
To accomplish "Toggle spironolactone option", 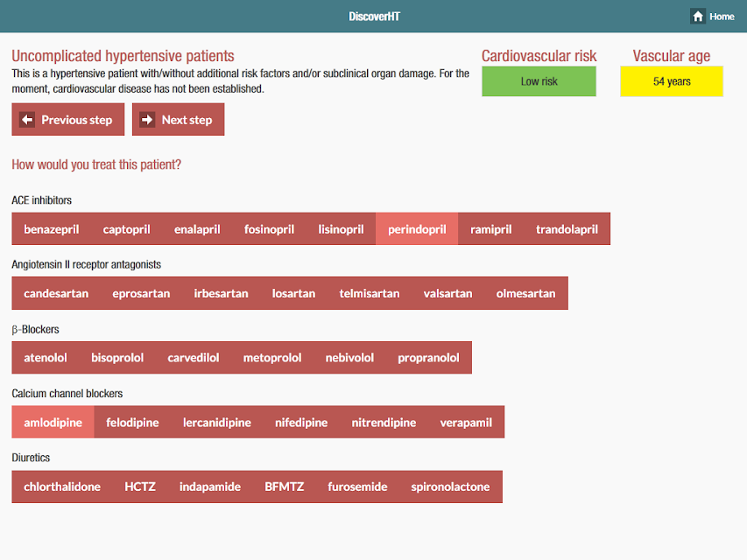I will click(450, 486).
